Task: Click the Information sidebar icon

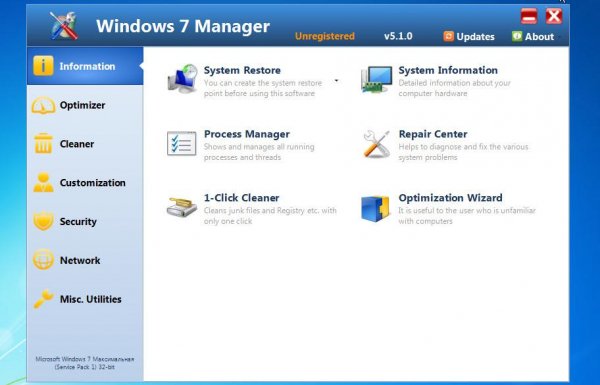Action: pyautogui.click(x=43, y=66)
